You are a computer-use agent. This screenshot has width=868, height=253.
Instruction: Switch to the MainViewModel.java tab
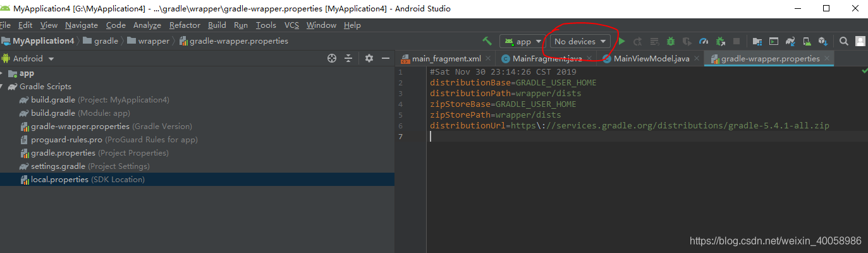pyautogui.click(x=651, y=59)
